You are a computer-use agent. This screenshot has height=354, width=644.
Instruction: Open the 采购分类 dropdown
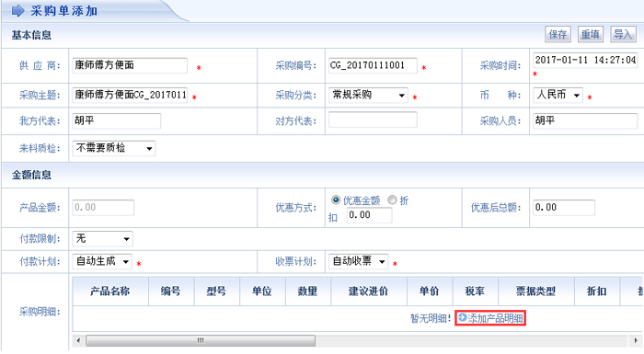pos(368,95)
